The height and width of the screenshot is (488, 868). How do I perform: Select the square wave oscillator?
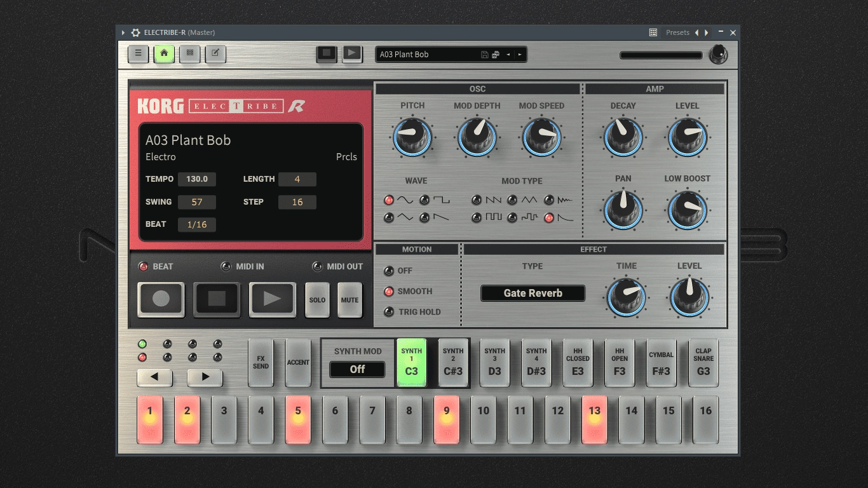[424, 200]
